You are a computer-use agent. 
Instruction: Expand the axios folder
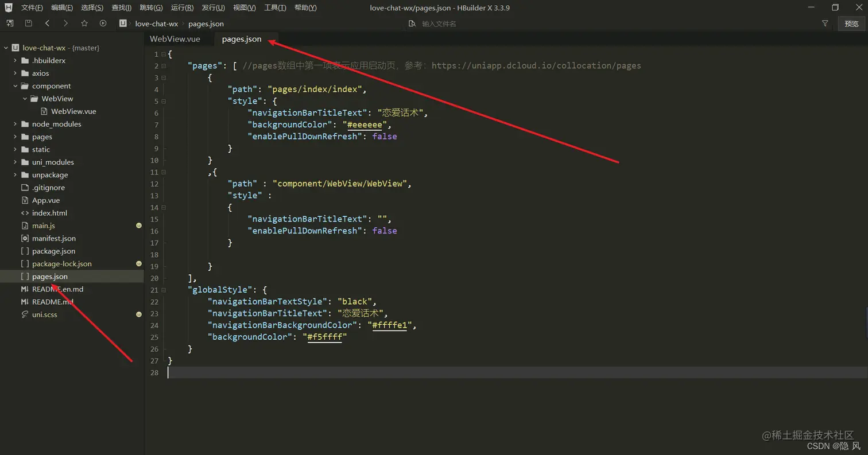[15, 73]
